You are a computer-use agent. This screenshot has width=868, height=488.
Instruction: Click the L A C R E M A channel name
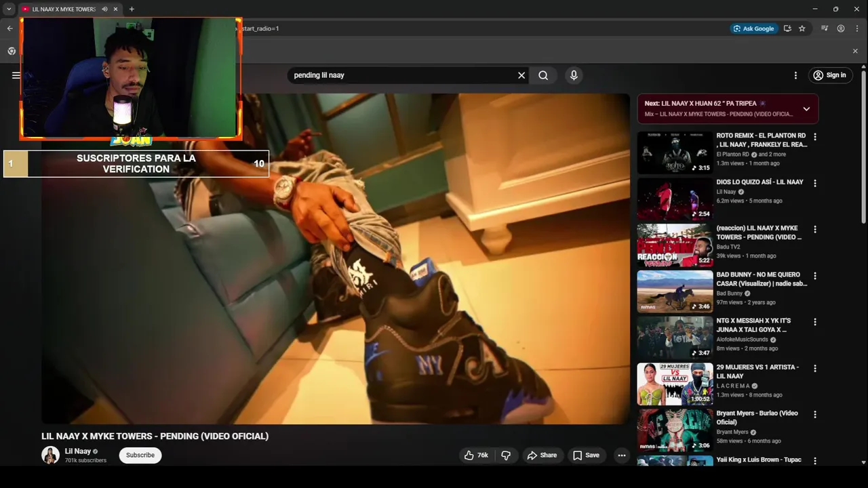tap(733, 386)
